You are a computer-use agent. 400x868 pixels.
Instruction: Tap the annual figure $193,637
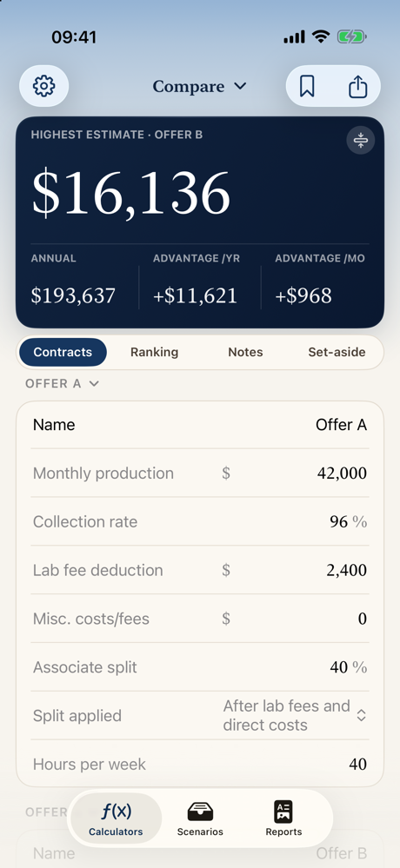coord(73,296)
